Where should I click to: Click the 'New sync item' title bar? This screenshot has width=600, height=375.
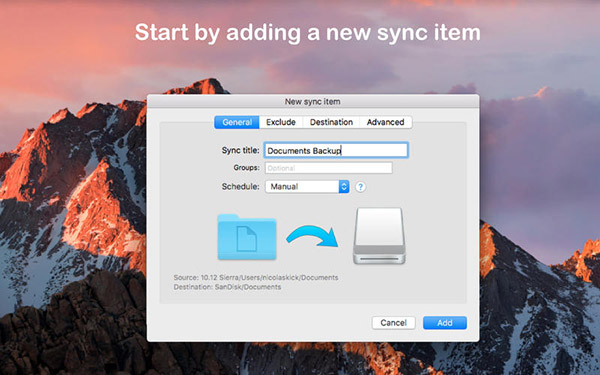point(313,101)
